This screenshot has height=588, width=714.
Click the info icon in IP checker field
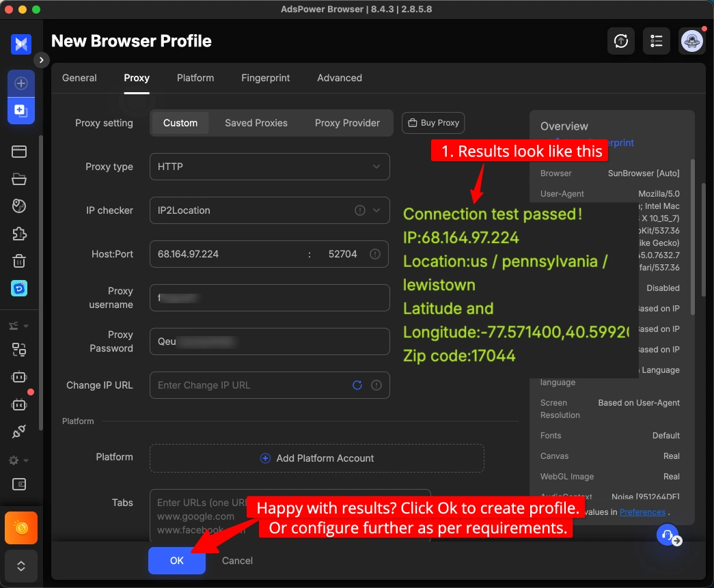click(359, 210)
